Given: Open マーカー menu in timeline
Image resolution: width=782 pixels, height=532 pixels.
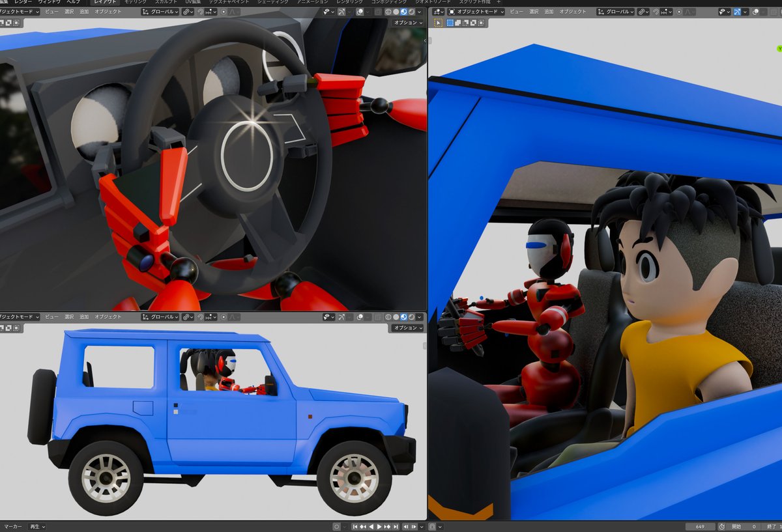Looking at the screenshot, I should pos(12,526).
